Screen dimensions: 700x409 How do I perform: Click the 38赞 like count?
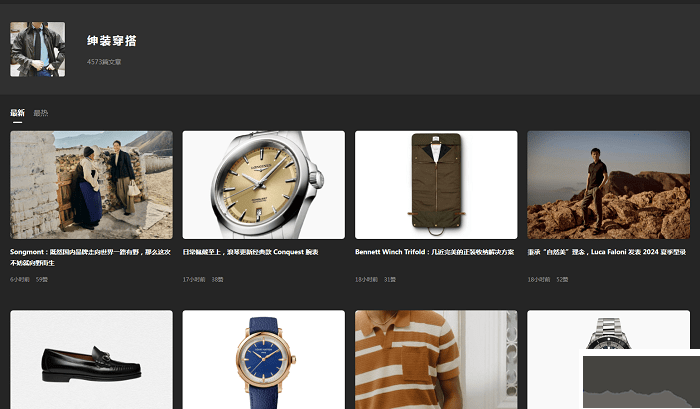coord(217,279)
